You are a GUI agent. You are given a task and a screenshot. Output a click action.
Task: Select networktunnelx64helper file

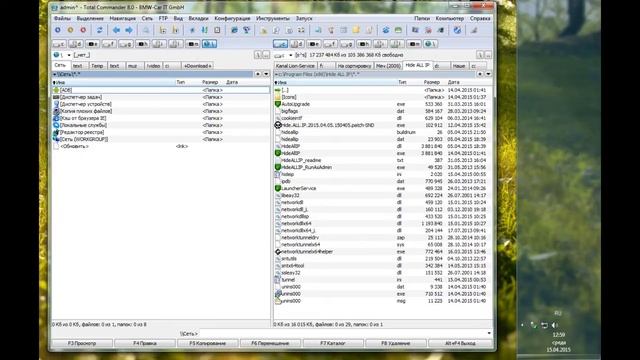pos(383,252)
